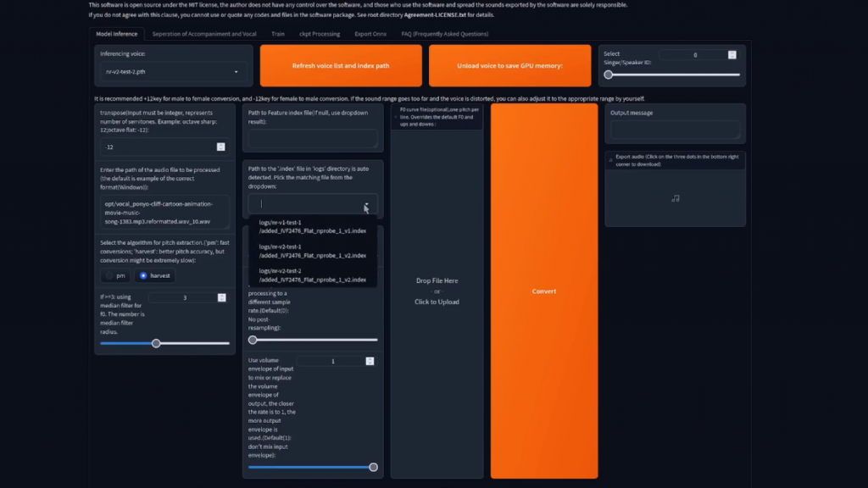
Task: Choose logs/mr-v1-test-1 index option
Action: pos(312,227)
